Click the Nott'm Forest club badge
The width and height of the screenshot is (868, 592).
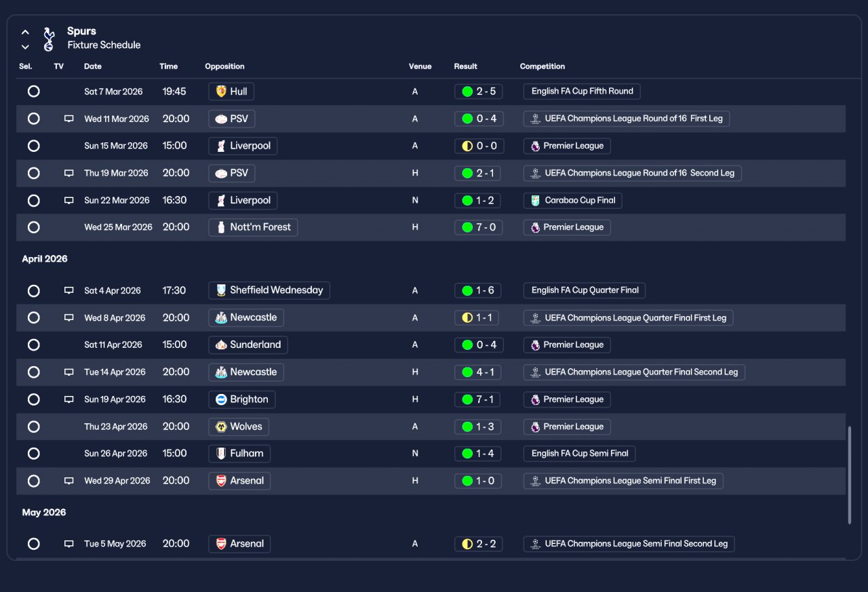(220, 227)
